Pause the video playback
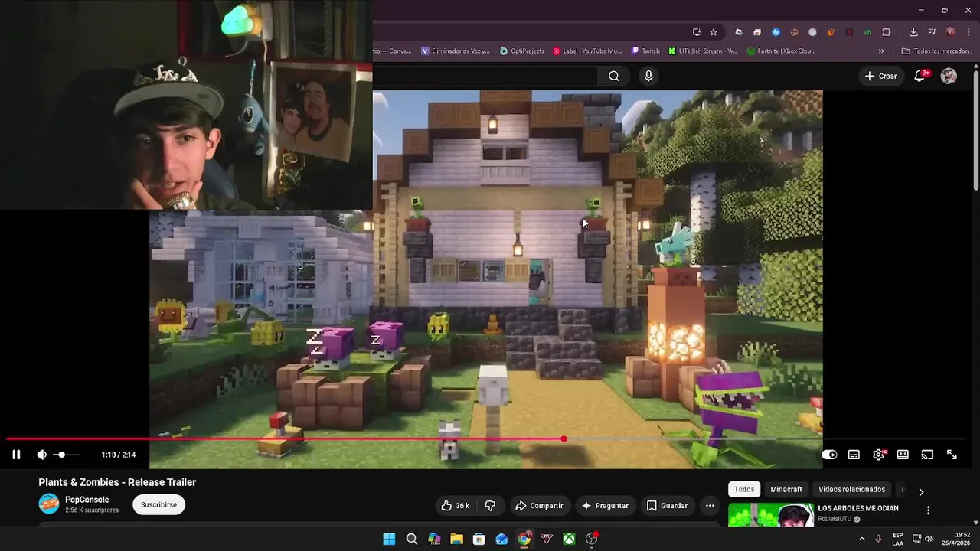 tap(16, 455)
